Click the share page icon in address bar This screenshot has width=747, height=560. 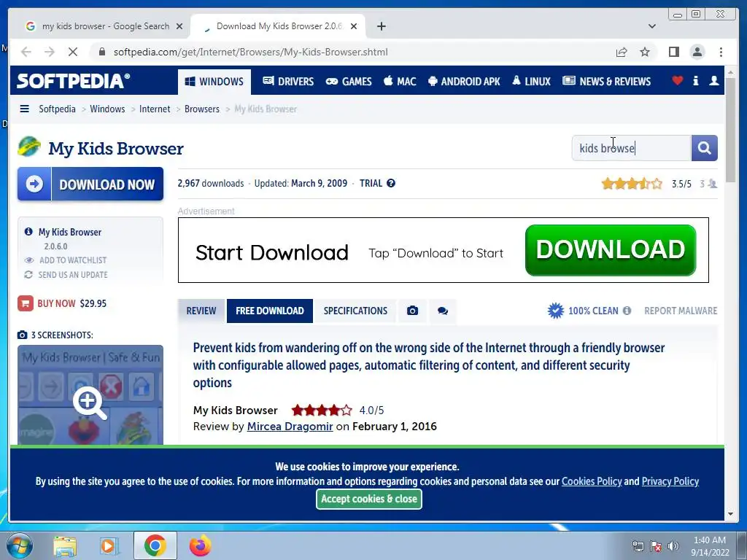coord(622,52)
